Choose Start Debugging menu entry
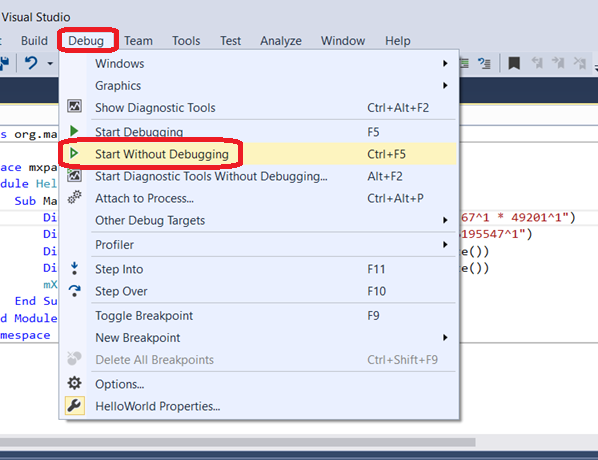Viewport: 598px width, 460px height. [x=258, y=132]
